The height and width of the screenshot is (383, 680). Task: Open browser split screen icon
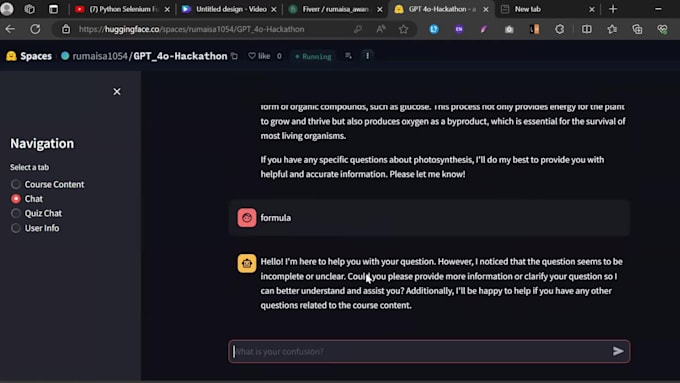click(586, 29)
